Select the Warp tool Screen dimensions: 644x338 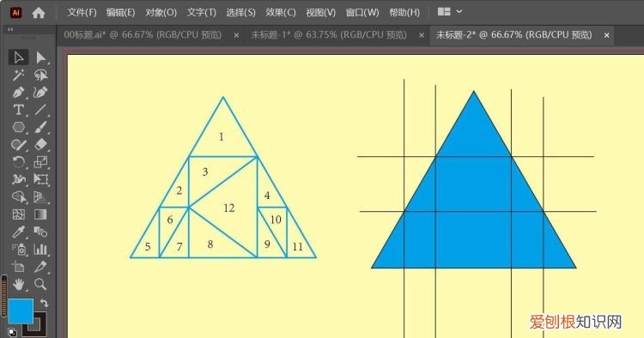point(19,179)
